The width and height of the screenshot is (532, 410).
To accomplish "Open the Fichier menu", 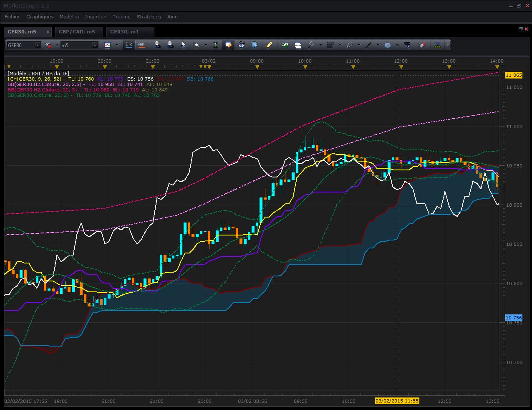I will click(x=12, y=17).
